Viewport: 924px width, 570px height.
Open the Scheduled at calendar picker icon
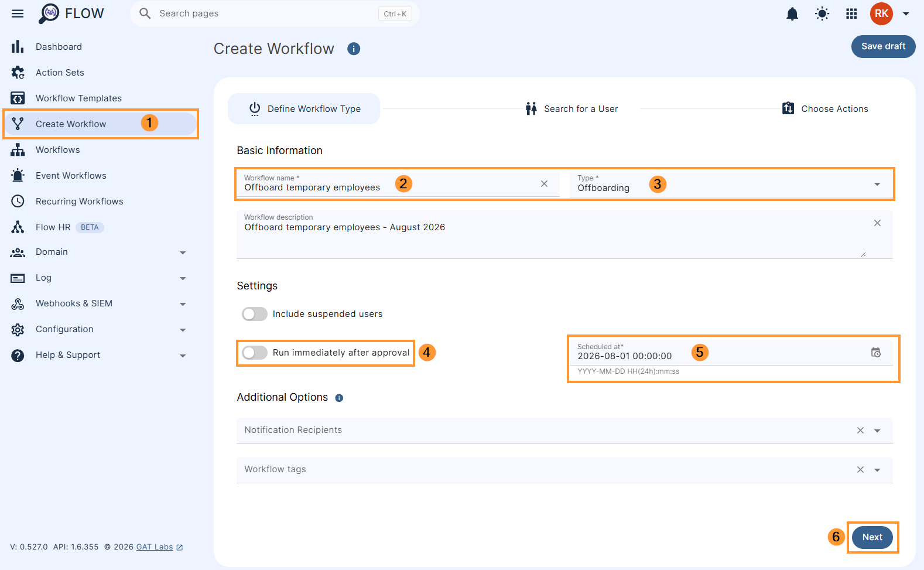click(876, 352)
